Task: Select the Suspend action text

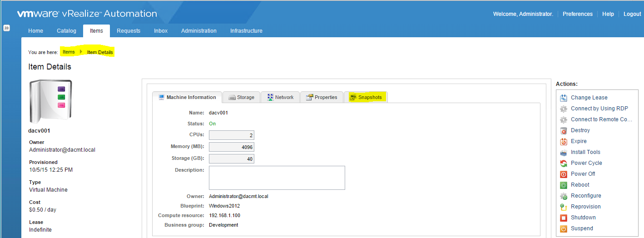Action: (x=582, y=228)
